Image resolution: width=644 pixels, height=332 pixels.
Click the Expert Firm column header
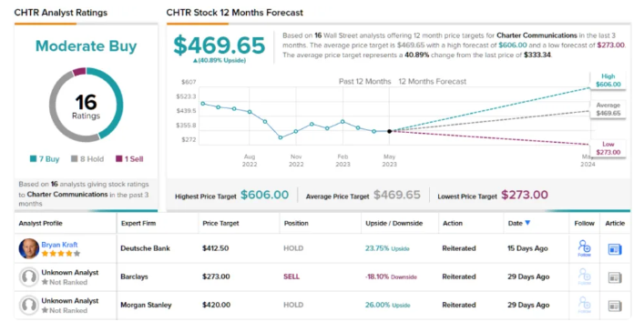(138, 224)
